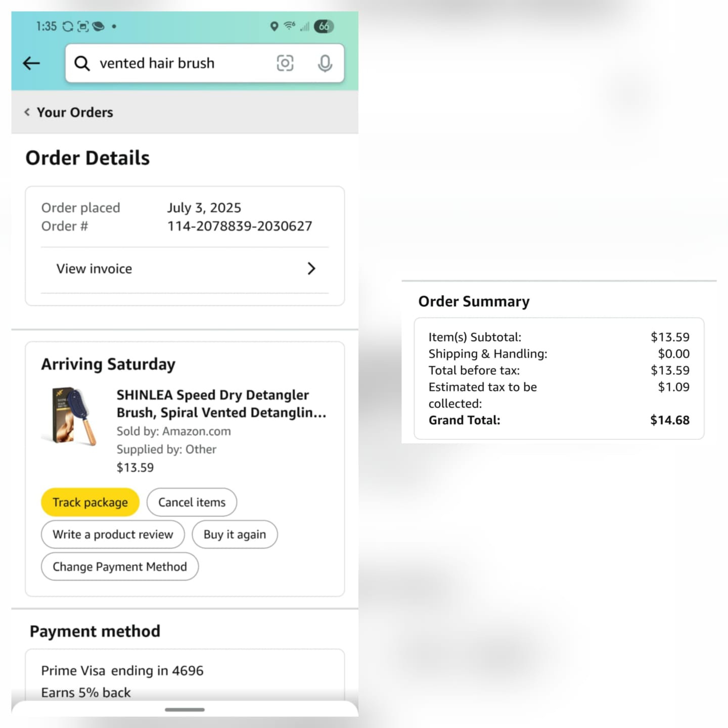This screenshot has height=728, width=728.
Task: Open SHINLEA Speed Dry Detangler Brush title
Action: click(221, 403)
